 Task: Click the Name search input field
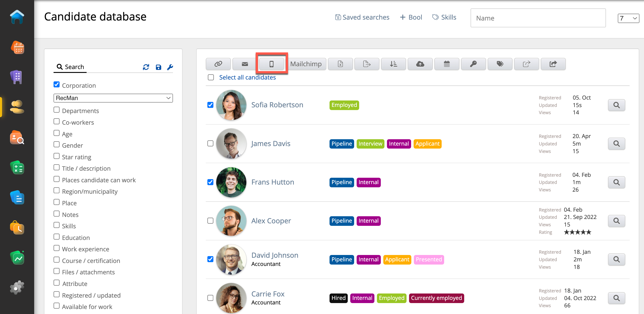[538, 18]
